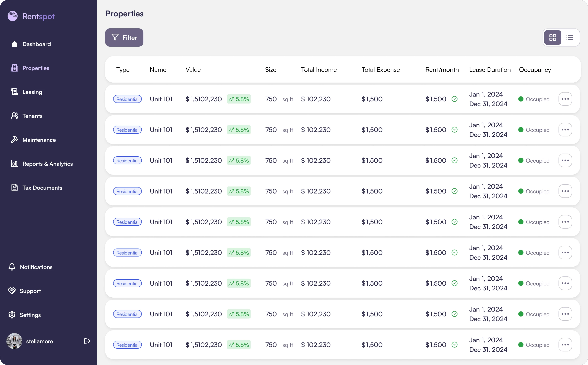Select Leasing from sidebar menu
Image resolution: width=588 pixels, height=365 pixels.
32,92
